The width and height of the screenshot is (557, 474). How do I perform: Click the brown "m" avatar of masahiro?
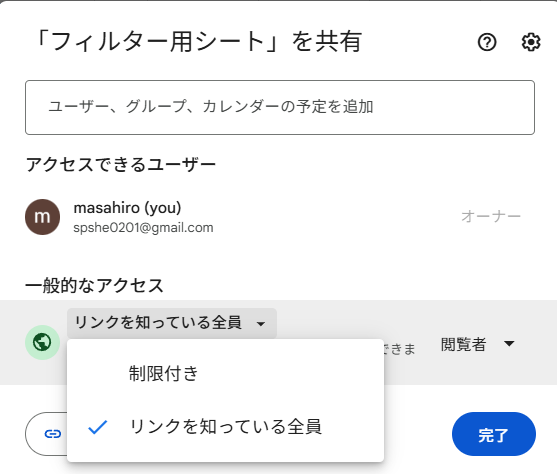tap(42, 217)
